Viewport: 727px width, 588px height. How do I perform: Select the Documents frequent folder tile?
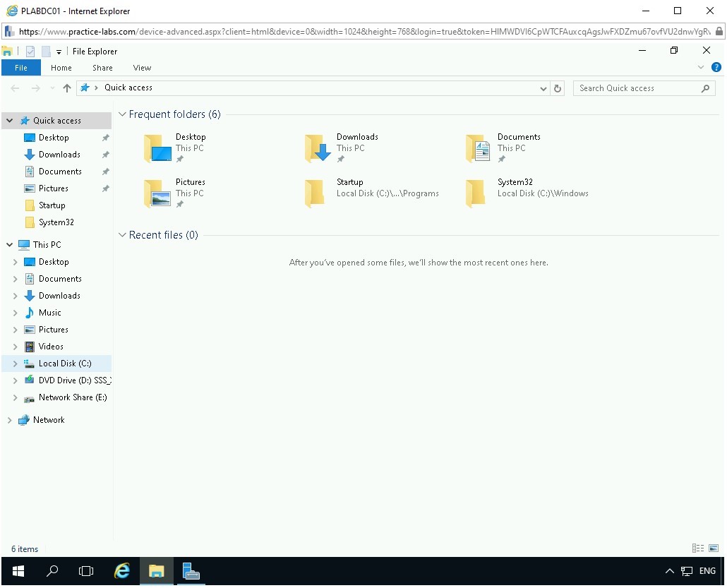503,148
